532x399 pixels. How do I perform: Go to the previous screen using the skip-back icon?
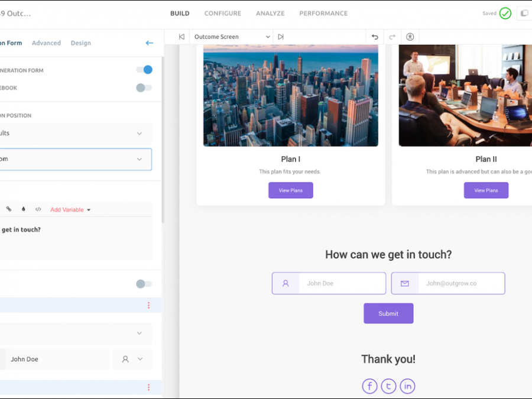click(x=182, y=37)
